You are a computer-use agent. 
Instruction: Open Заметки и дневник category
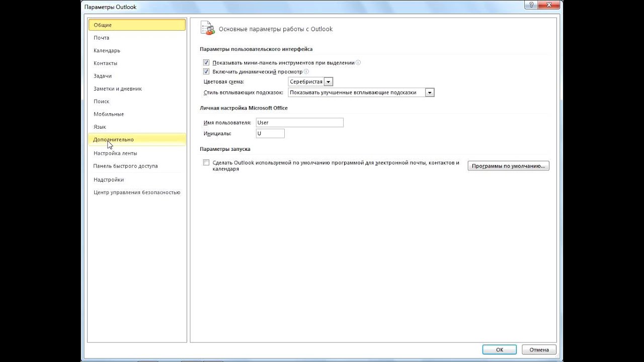tap(137, 88)
